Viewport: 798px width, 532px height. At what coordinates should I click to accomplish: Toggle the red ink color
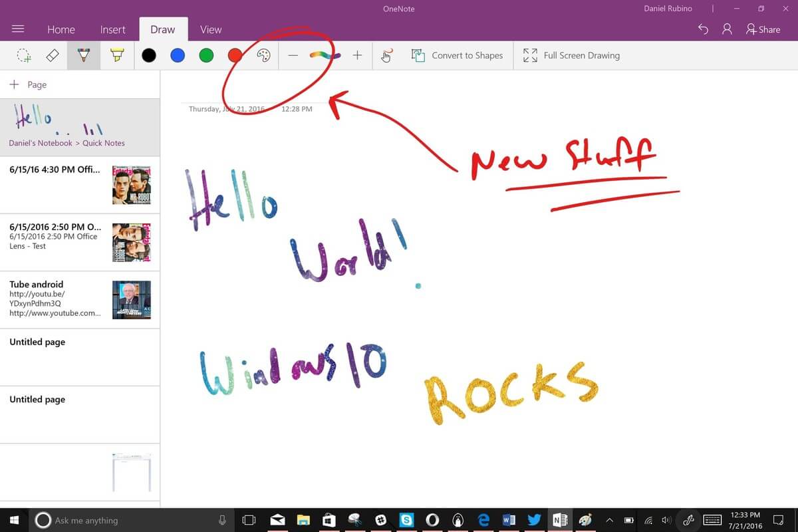[x=235, y=55]
